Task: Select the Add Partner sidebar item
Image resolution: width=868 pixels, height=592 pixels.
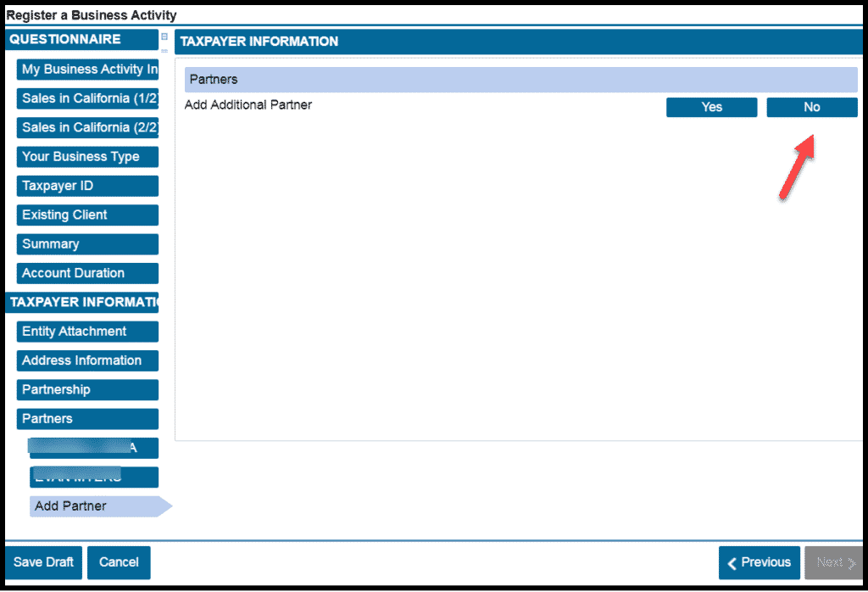Action: (x=94, y=506)
